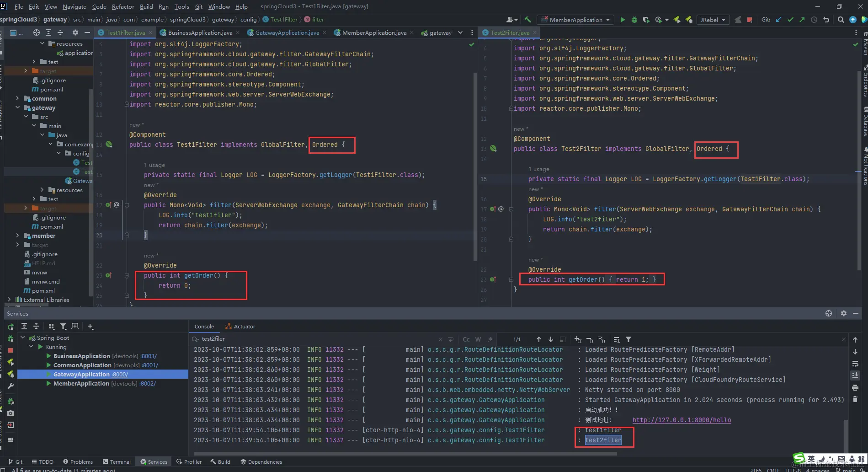Expand the member module in the Project tree
Screen dimensions: 868x472
coord(18,236)
